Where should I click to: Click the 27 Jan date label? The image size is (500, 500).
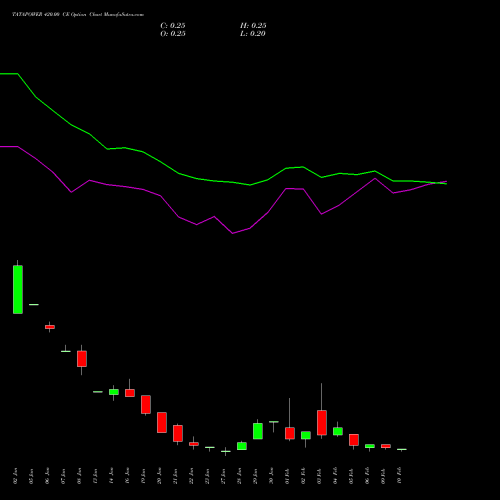point(223,476)
